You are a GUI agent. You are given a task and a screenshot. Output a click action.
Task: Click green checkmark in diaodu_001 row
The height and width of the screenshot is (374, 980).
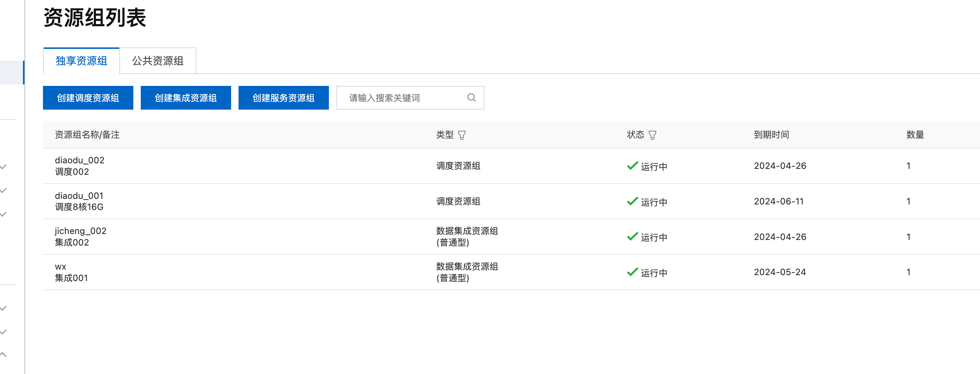[x=632, y=201]
